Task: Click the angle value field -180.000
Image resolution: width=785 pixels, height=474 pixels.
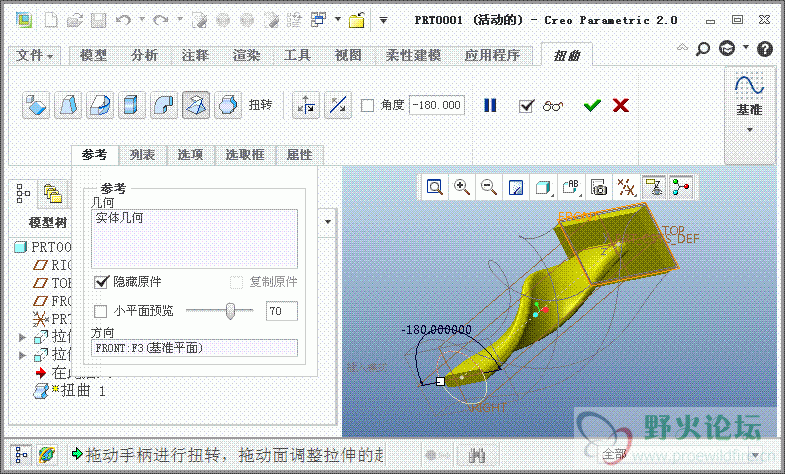Action: tap(437, 105)
